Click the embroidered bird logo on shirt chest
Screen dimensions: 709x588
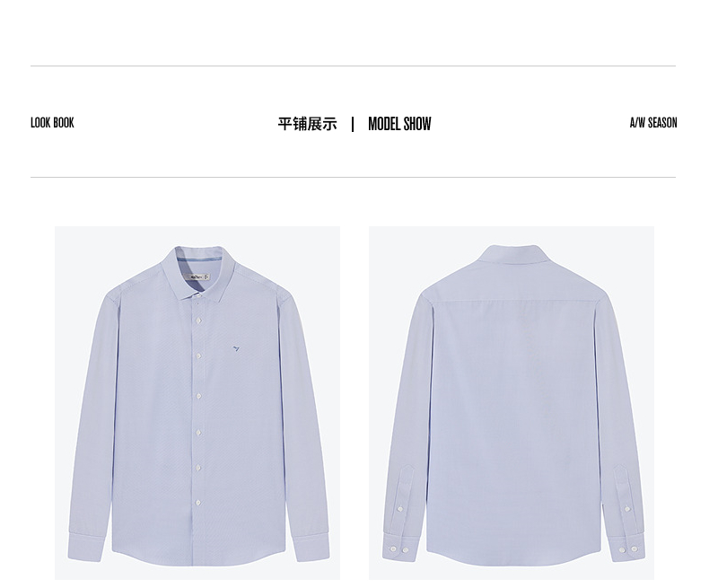pos(236,348)
